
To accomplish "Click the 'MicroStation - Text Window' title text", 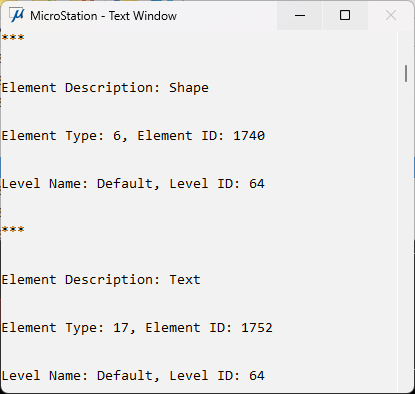I will (x=103, y=16).
